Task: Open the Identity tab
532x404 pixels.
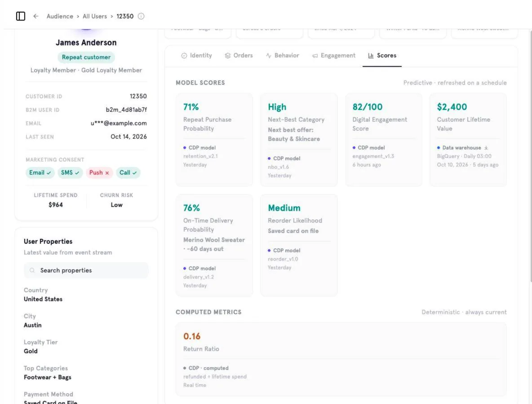Action: (196, 55)
